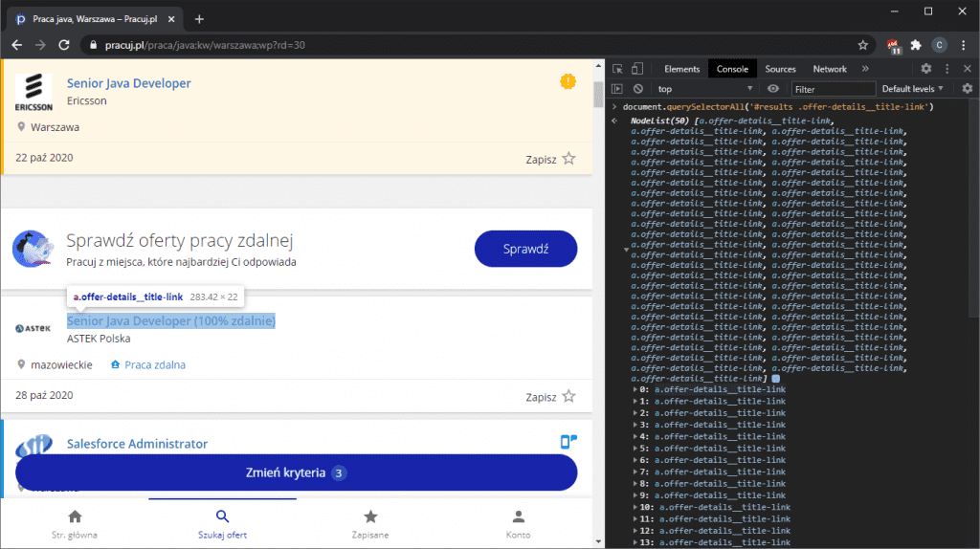Create a live expression (eye icon)
980x549 pixels.
tap(773, 89)
